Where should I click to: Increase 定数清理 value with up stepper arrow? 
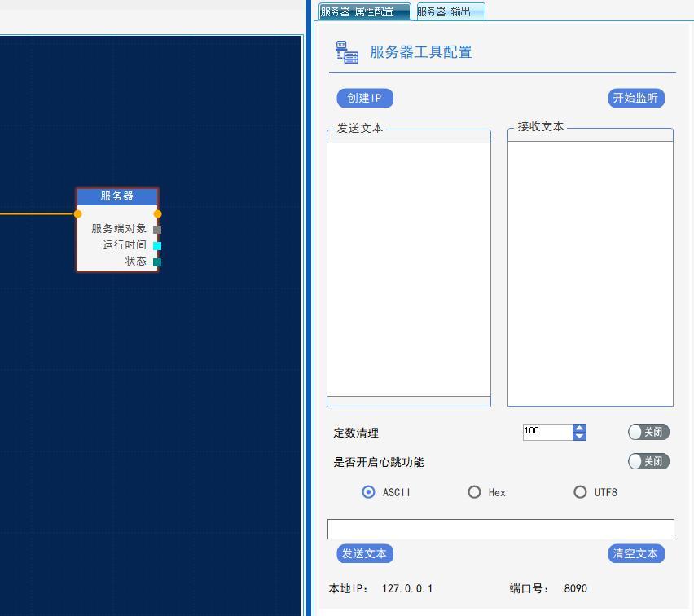[x=578, y=427]
